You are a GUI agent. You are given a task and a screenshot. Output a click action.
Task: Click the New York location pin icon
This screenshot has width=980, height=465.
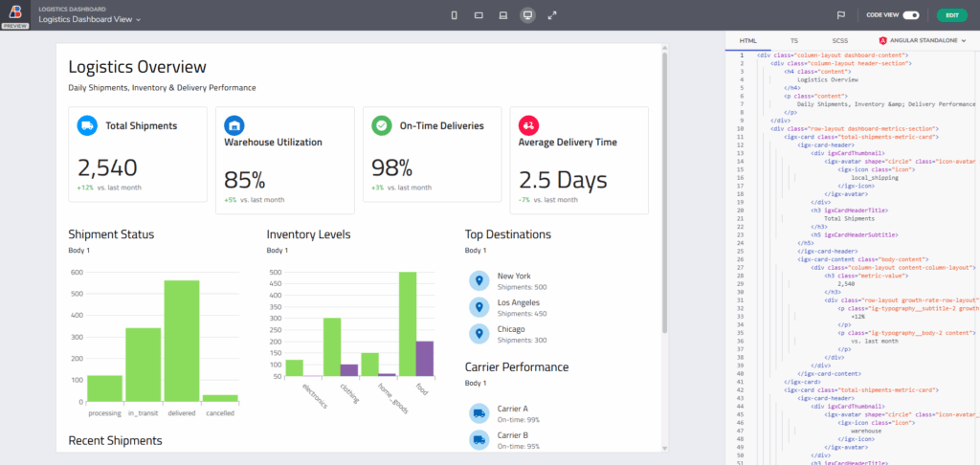pos(479,280)
